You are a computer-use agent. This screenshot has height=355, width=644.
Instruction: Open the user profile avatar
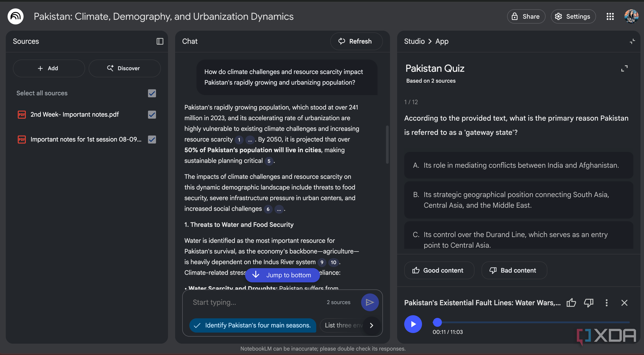631,16
